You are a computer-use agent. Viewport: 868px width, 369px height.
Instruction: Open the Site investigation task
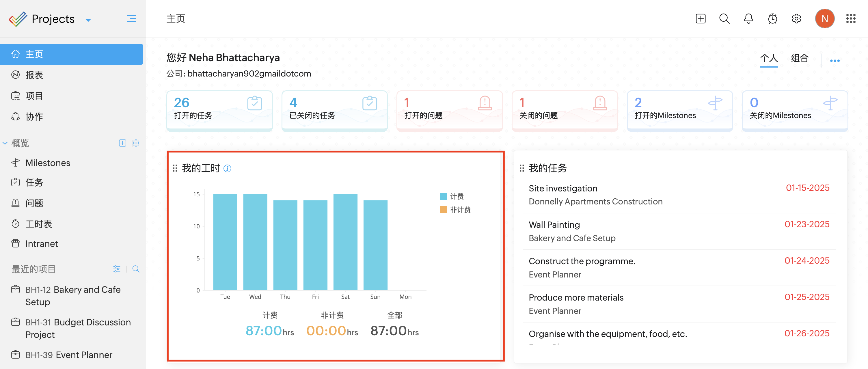563,188
